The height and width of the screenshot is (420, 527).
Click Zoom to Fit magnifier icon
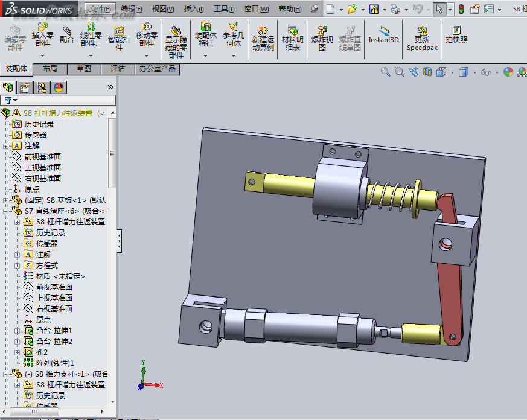coord(385,72)
